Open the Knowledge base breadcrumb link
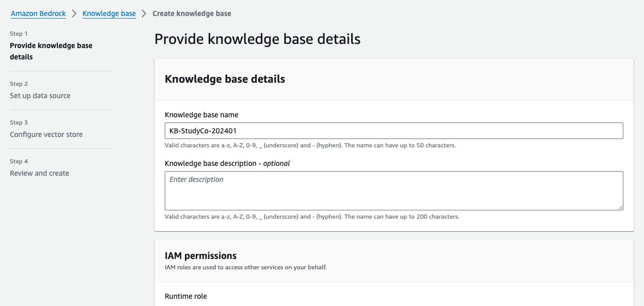This screenshot has width=644, height=306. 108,13
